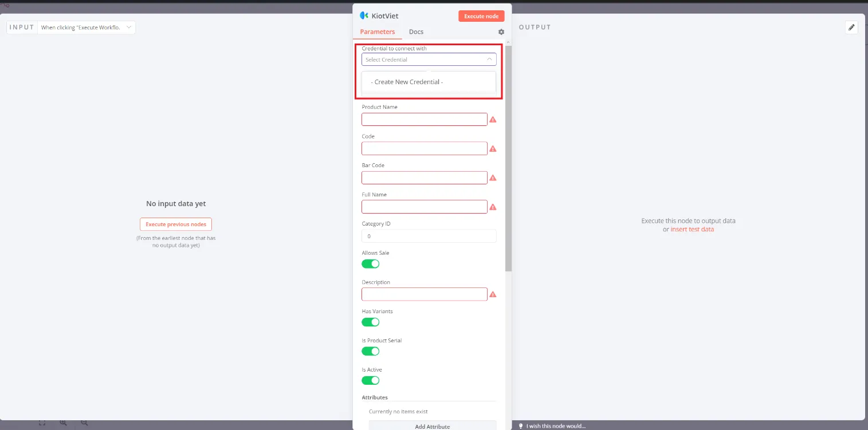
Task: Collapse the Select Credential dropdown
Action: click(x=489, y=60)
